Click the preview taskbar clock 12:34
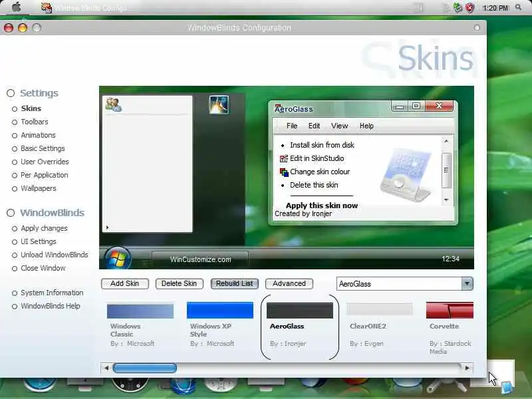Viewport: 532px width, 399px height. (450, 259)
